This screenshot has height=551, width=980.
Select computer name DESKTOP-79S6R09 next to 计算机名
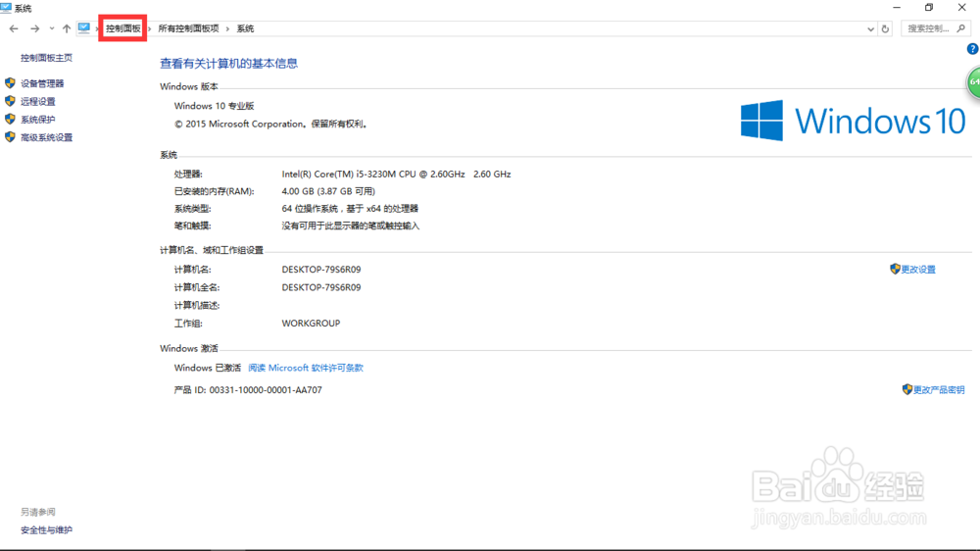pos(321,270)
